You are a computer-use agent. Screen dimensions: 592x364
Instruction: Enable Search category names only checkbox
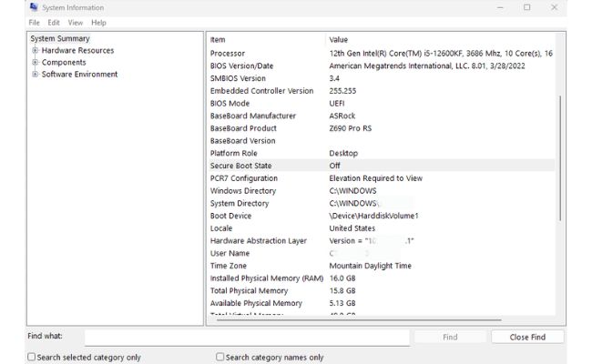click(x=220, y=357)
